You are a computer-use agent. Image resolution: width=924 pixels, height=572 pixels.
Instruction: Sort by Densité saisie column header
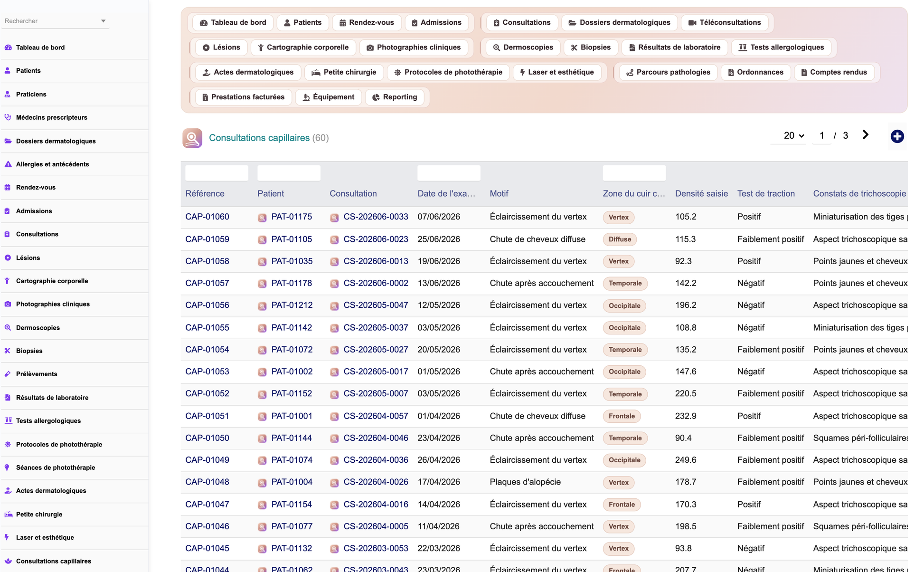[701, 193]
